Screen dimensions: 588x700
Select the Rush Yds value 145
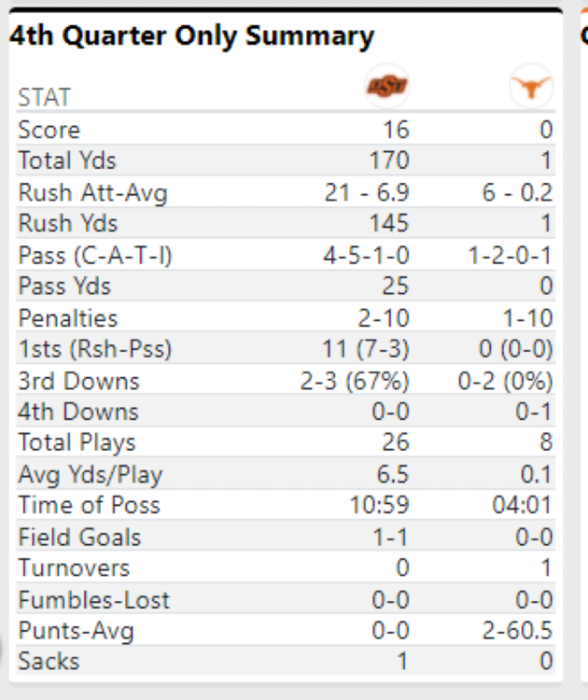point(388,224)
